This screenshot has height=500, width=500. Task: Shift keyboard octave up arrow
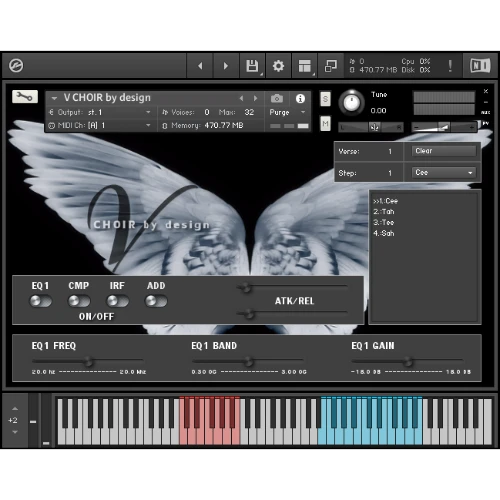15,409
